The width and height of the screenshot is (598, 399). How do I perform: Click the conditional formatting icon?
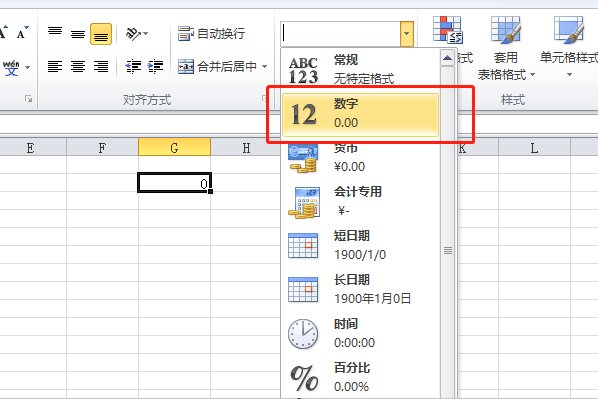click(x=447, y=30)
